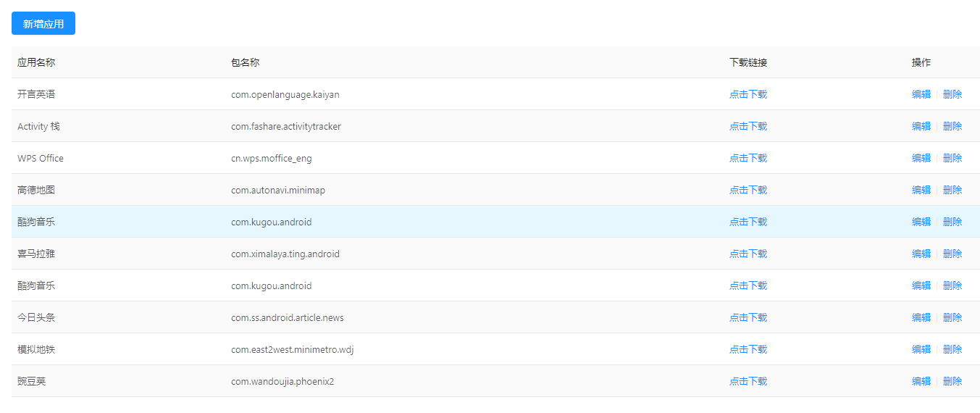Delete the 高德地图 application
Image resolution: width=980 pixels, height=413 pixels.
coord(952,190)
